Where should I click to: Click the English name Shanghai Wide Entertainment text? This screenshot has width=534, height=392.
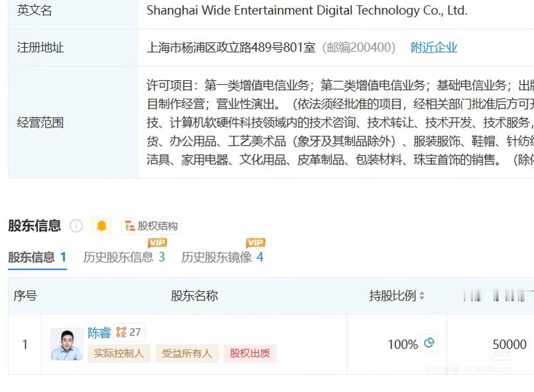(x=307, y=11)
